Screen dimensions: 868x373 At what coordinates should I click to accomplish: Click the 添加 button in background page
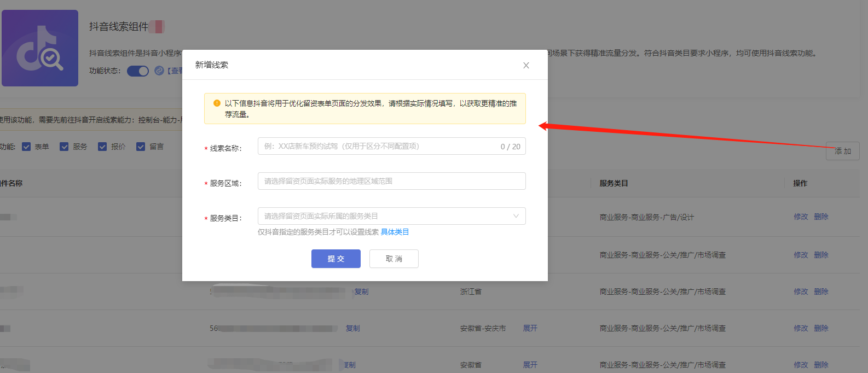843,151
